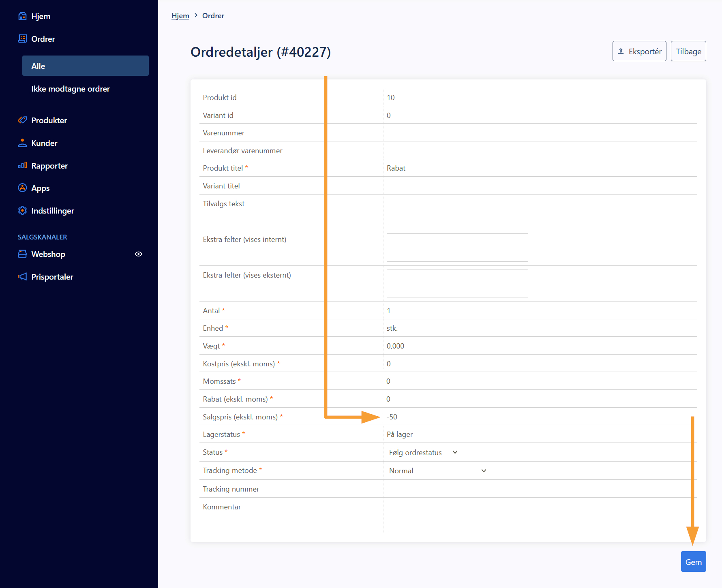This screenshot has width=722, height=588.
Task: Click the Leverandør varenummer value field
Action: click(540, 150)
